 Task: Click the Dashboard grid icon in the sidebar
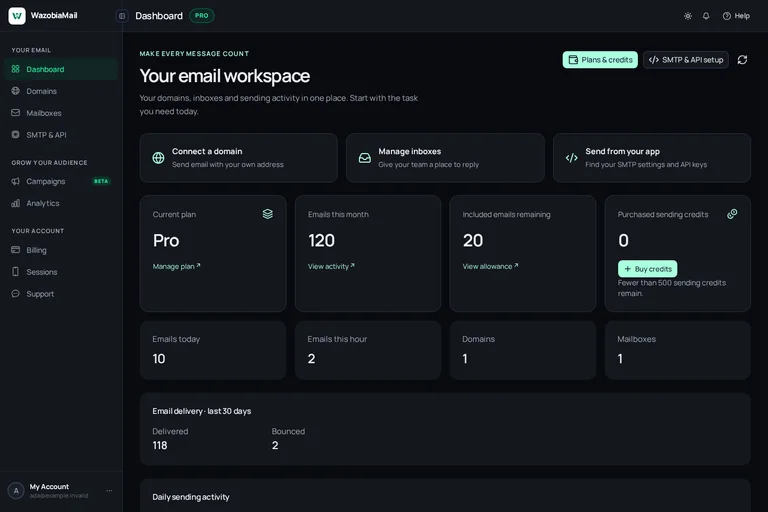[16, 69]
